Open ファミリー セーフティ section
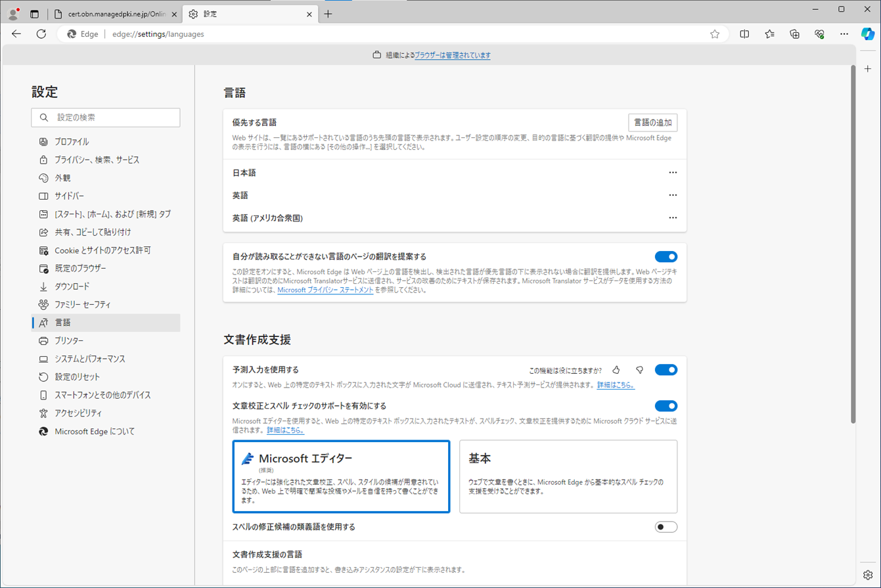This screenshot has height=588, width=881. [x=106, y=305]
